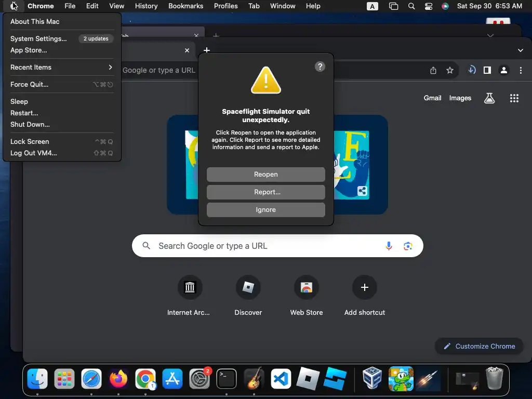Choose Restart from Apple menu

[62, 113]
